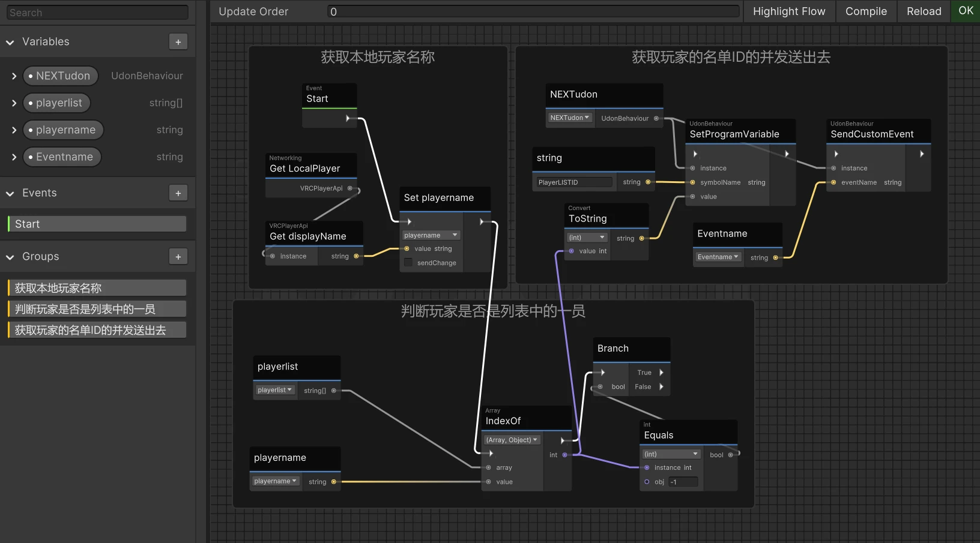Click playerlist node string[] output port
980x543 pixels.
(x=334, y=391)
